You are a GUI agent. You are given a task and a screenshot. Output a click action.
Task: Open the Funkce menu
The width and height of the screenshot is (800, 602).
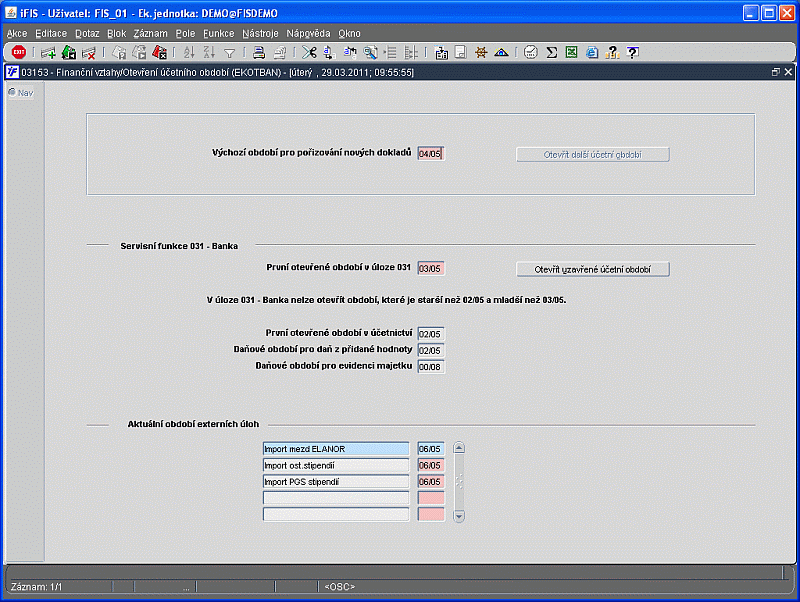point(218,34)
